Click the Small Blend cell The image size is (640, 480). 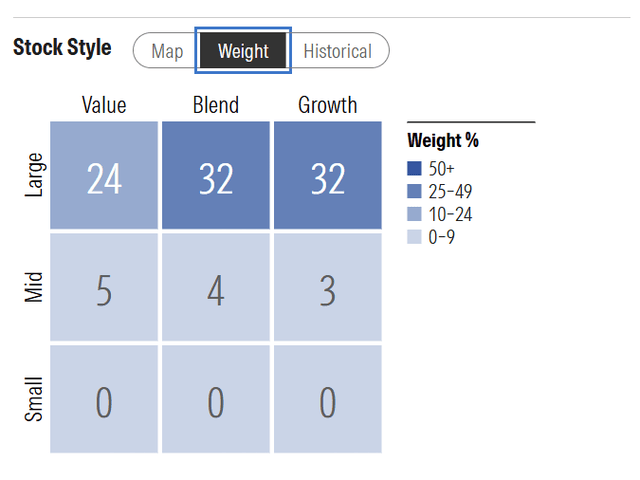tap(215, 399)
